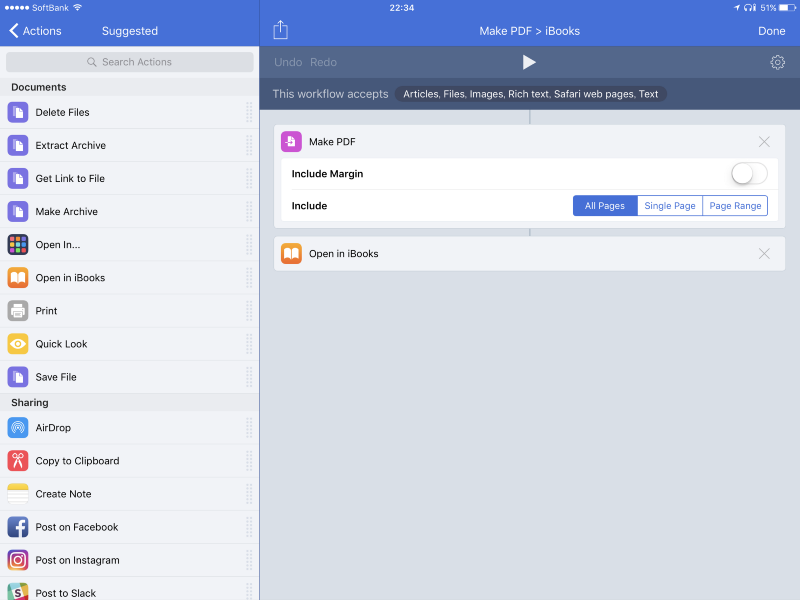
Task: Tap the Quick Look eye icon
Action: [18, 344]
